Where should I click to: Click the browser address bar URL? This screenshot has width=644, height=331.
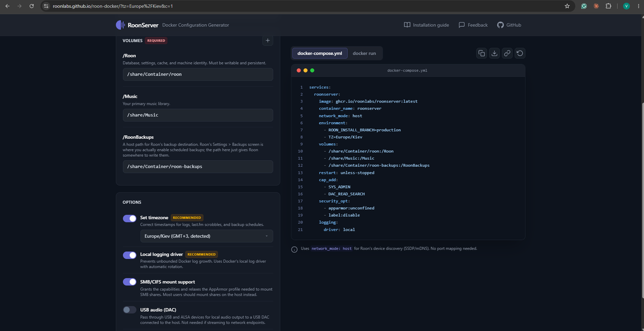point(113,6)
